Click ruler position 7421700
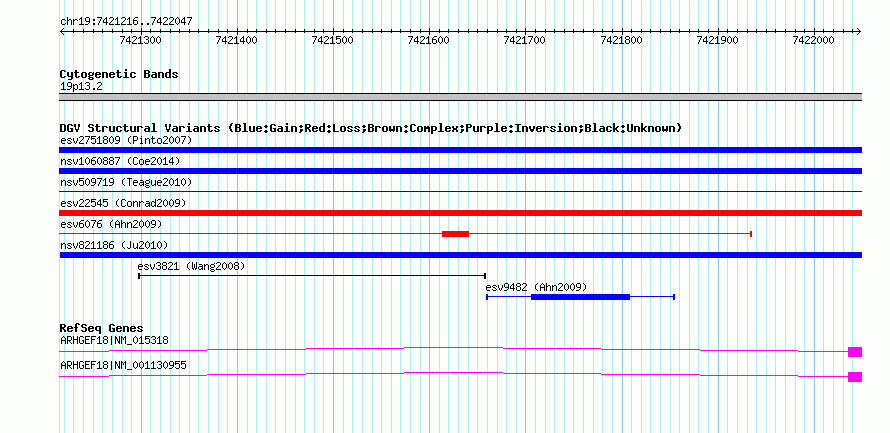 (525, 40)
